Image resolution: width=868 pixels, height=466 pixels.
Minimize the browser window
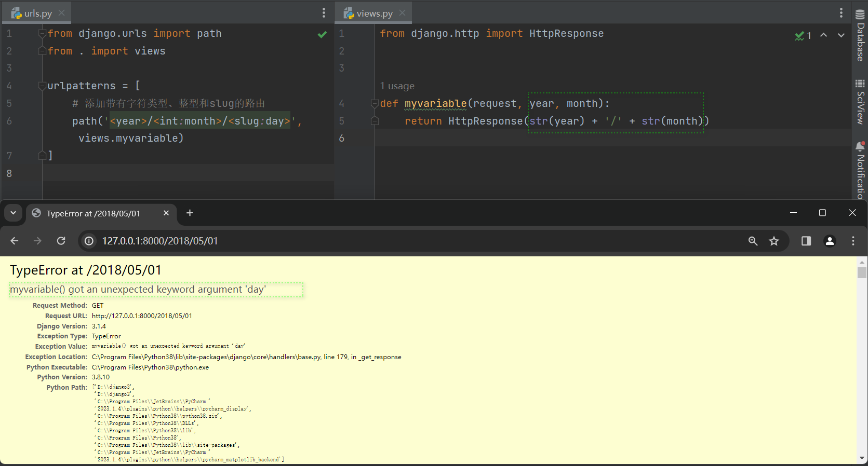[793, 213]
